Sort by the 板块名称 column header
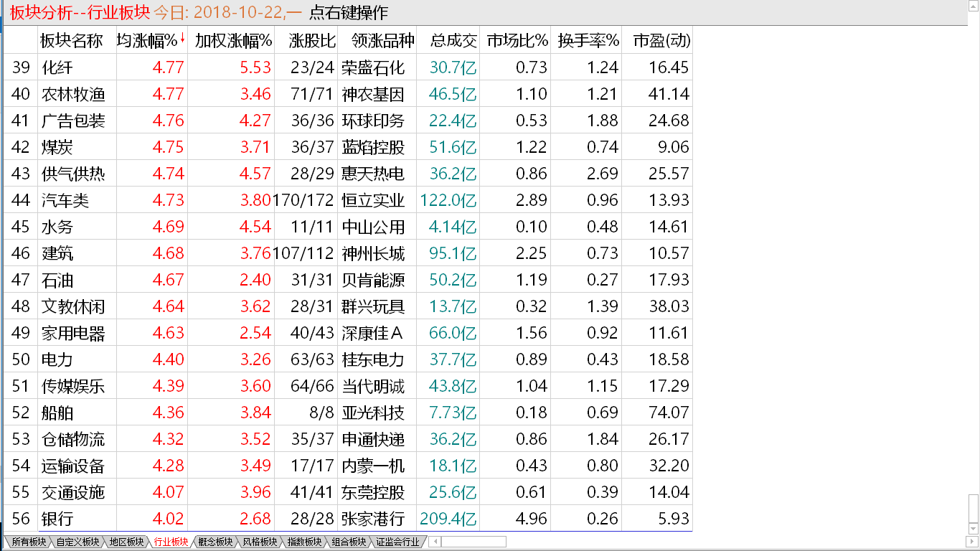Screen dimensions: 980x551 pyautogui.click(x=72, y=41)
